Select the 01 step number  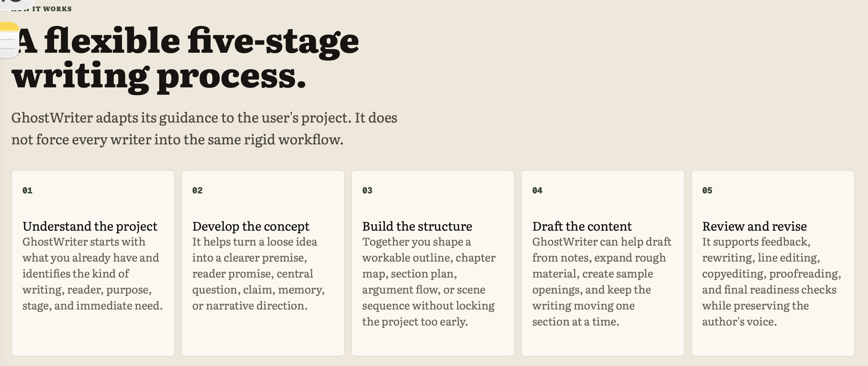[27, 190]
